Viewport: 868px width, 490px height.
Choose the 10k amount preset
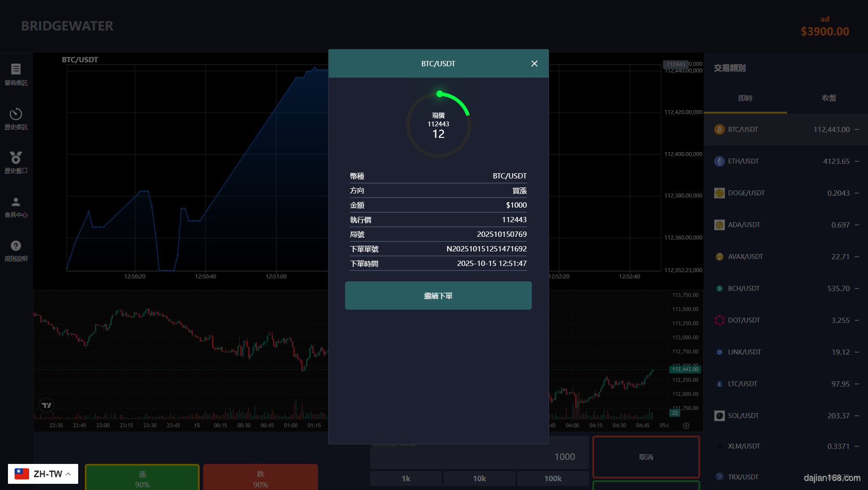tap(479, 479)
